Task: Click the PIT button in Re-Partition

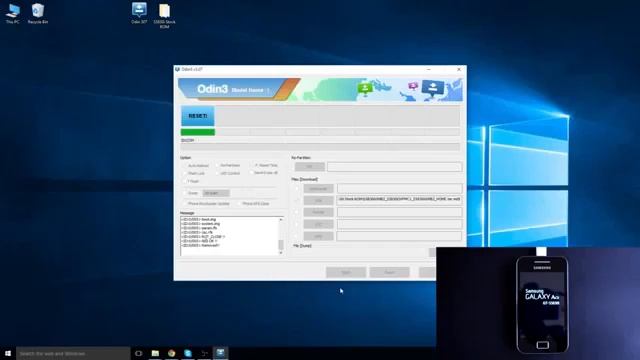Action: pyautogui.click(x=310, y=167)
